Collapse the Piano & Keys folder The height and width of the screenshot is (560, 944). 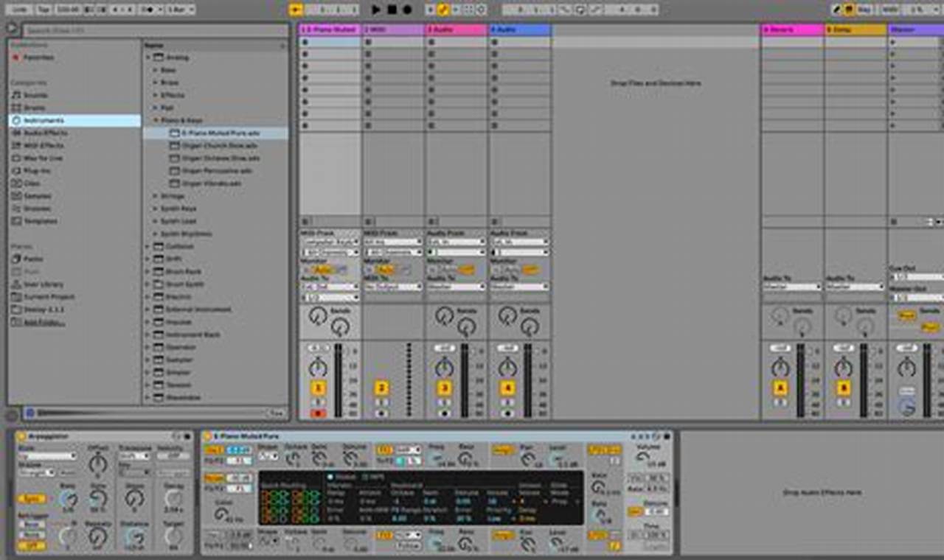click(156, 120)
